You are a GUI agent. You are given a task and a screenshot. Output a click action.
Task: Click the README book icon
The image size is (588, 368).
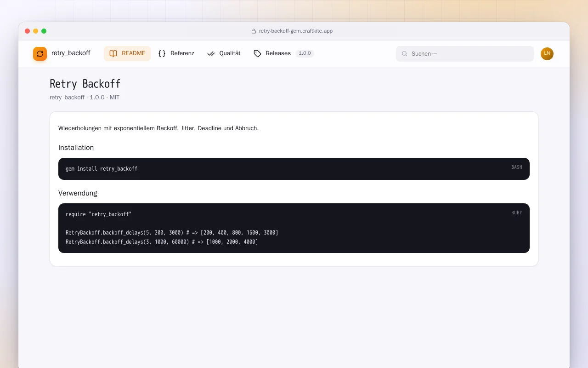[x=113, y=53]
